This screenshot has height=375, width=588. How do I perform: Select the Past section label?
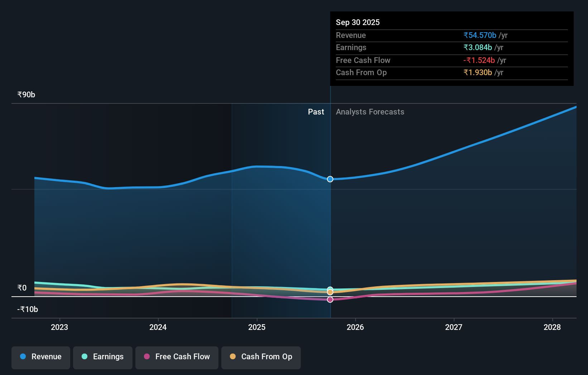(x=316, y=112)
